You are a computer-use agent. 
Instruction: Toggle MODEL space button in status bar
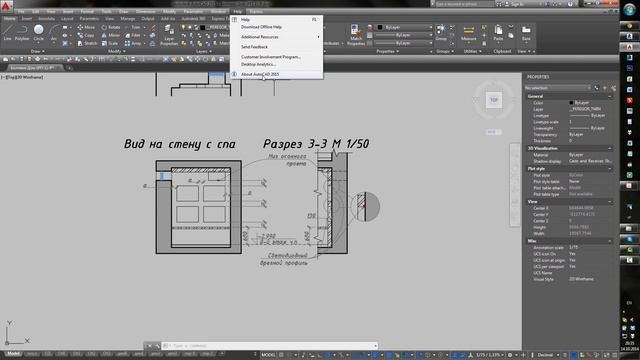pos(268,355)
